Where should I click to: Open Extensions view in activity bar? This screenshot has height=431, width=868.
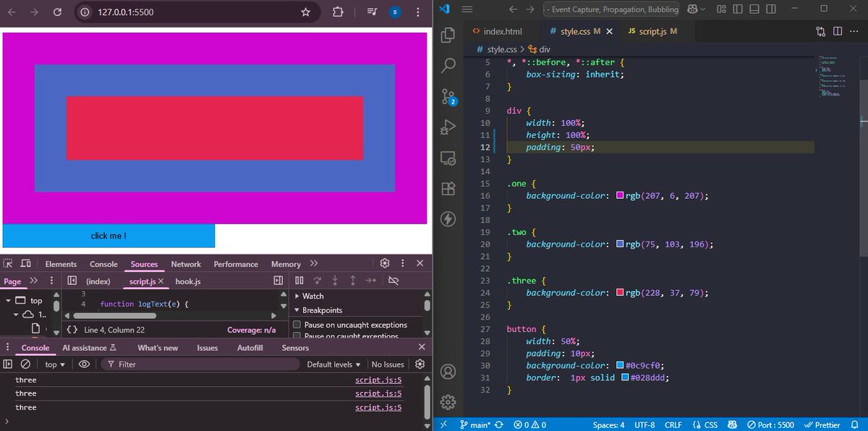[448, 189]
